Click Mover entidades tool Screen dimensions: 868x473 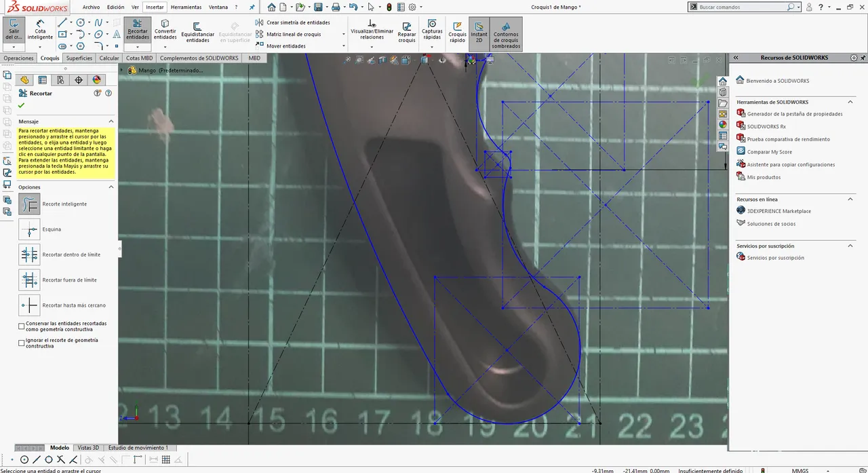click(281, 46)
